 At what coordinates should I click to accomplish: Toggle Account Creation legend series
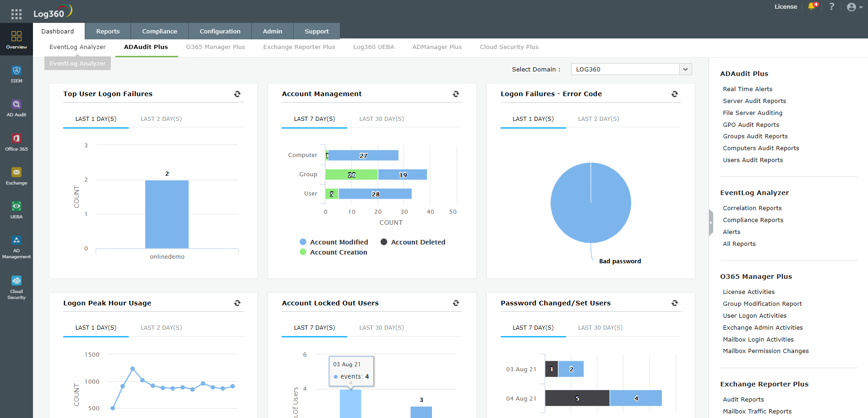click(x=333, y=252)
